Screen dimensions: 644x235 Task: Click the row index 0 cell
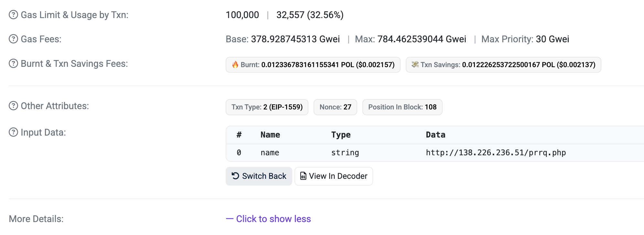[x=239, y=153]
